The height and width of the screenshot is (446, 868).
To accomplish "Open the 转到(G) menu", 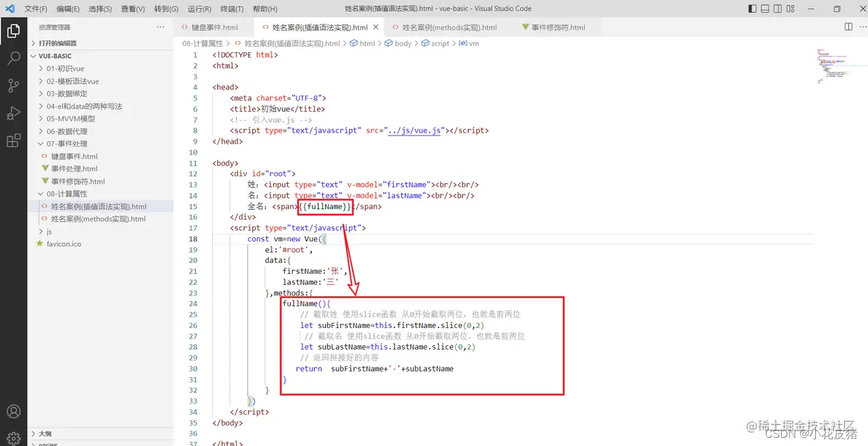I will pos(166,9).
